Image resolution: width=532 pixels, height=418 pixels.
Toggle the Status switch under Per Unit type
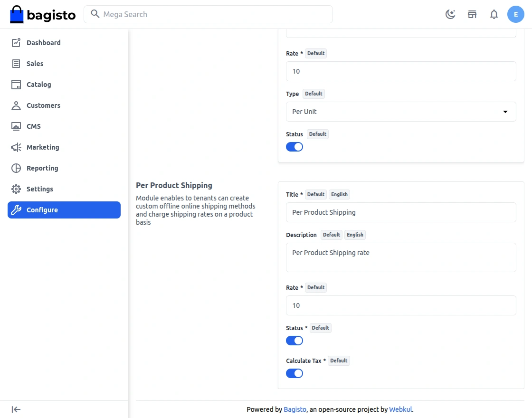click(x=294, y=147)
